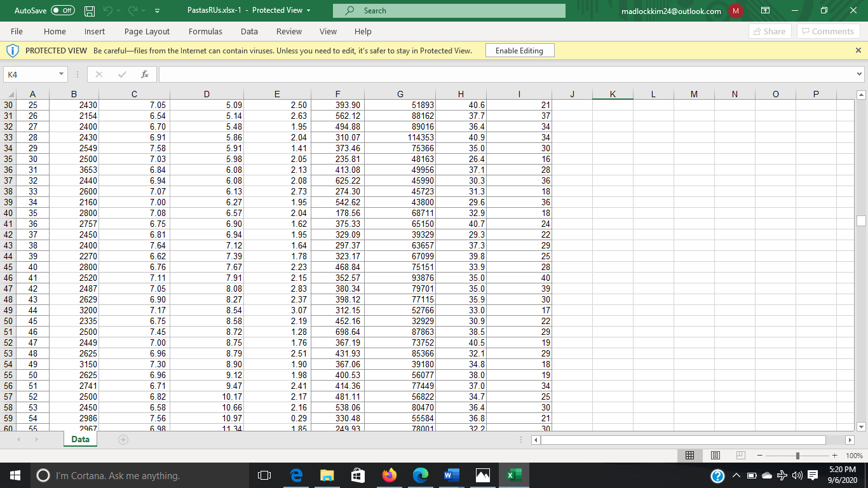This screenshot has height=488, width=868.
Task: Open Word from the Windows taskbar
Action: coord(450,475)
